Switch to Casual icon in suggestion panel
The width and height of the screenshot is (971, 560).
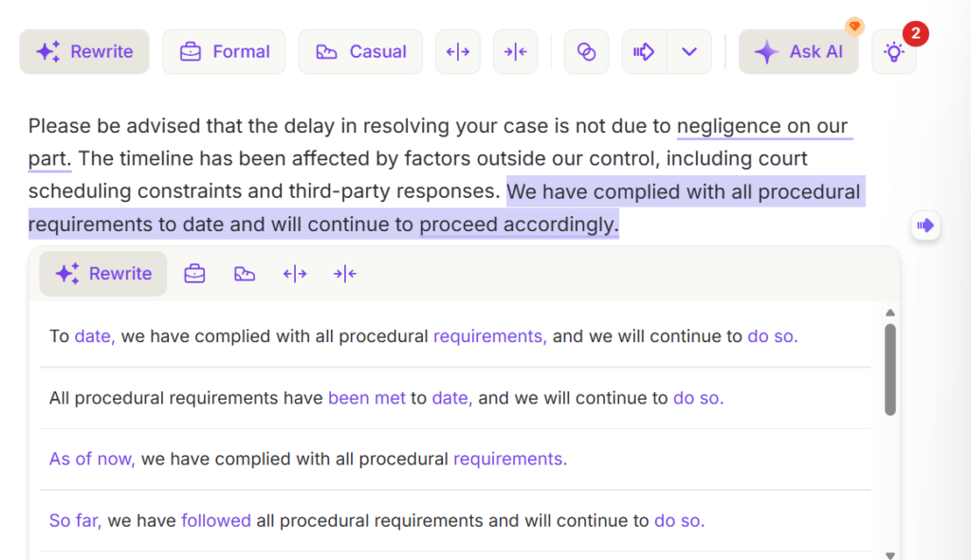245,274
